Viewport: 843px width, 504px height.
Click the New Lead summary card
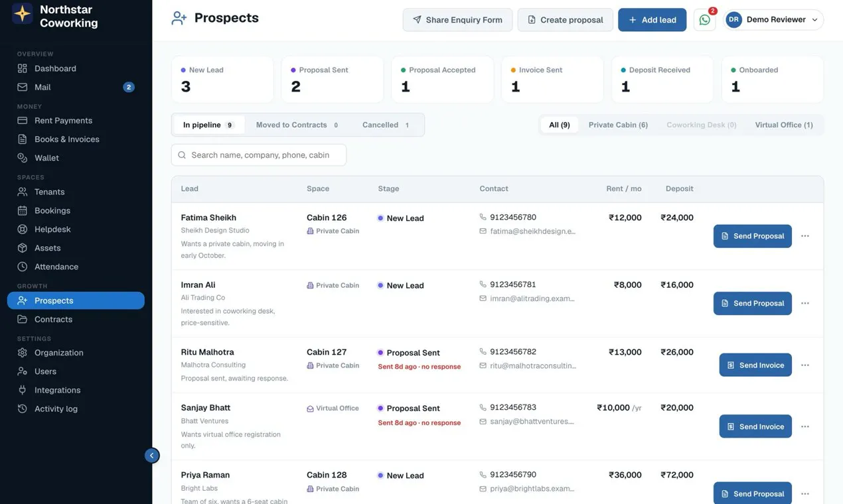pyautogui.click(x=222, y=80)
